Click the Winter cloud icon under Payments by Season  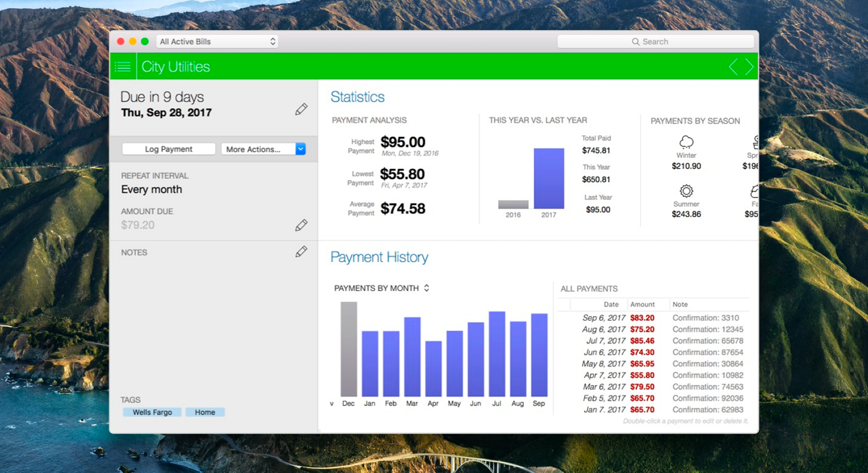(x=686, y=142)
